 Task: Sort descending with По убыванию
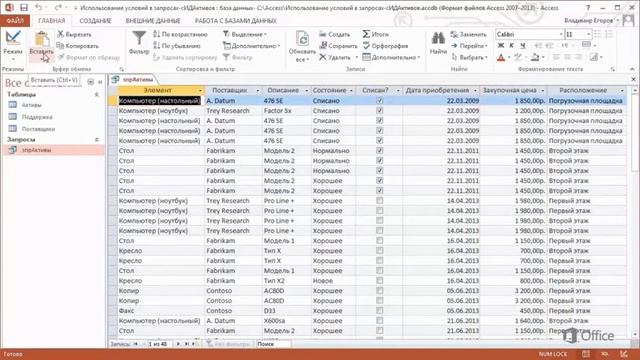177,46
